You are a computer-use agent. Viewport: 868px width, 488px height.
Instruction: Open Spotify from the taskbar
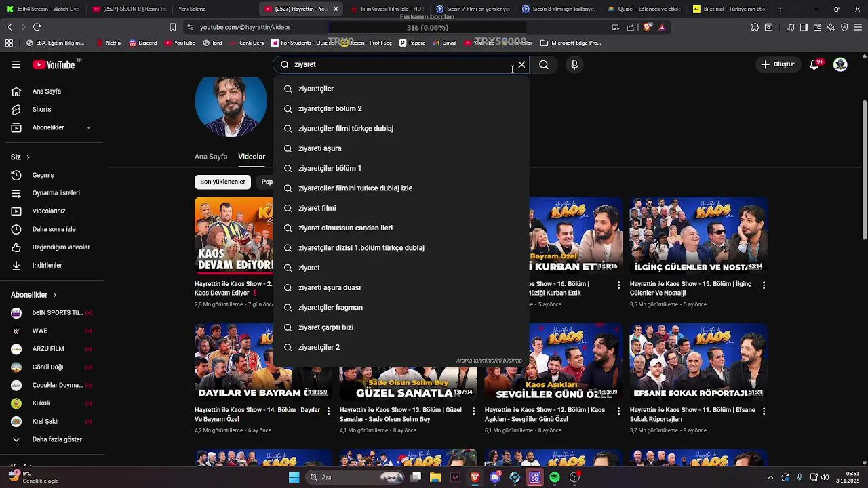click(x=555, y=477)
